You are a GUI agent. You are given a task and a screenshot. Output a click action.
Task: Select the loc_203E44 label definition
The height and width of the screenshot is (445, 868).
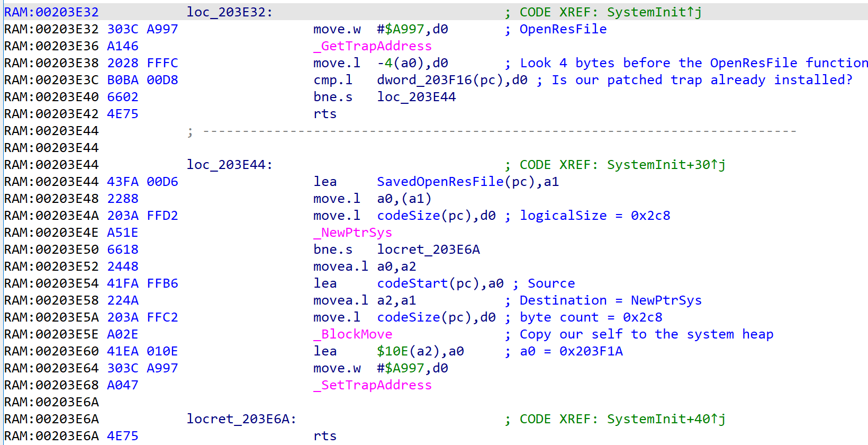pyautogui.click(x=230, y=165)
